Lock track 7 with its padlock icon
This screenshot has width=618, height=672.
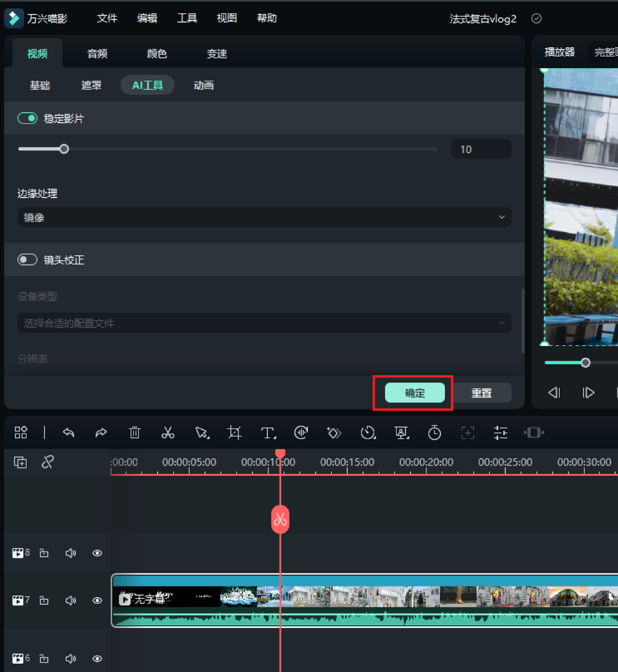pos(44,601)
